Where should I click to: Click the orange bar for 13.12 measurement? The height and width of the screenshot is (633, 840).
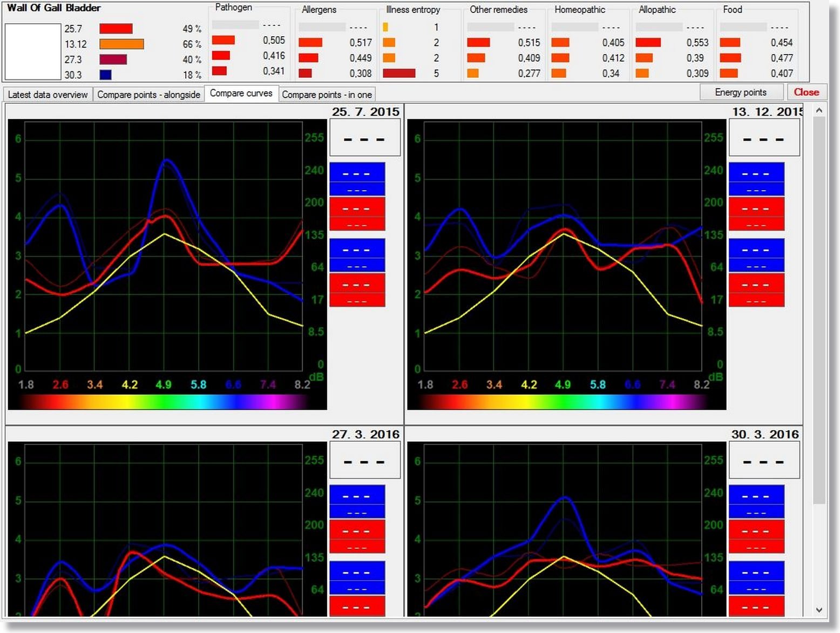click(x=121, y=44)
